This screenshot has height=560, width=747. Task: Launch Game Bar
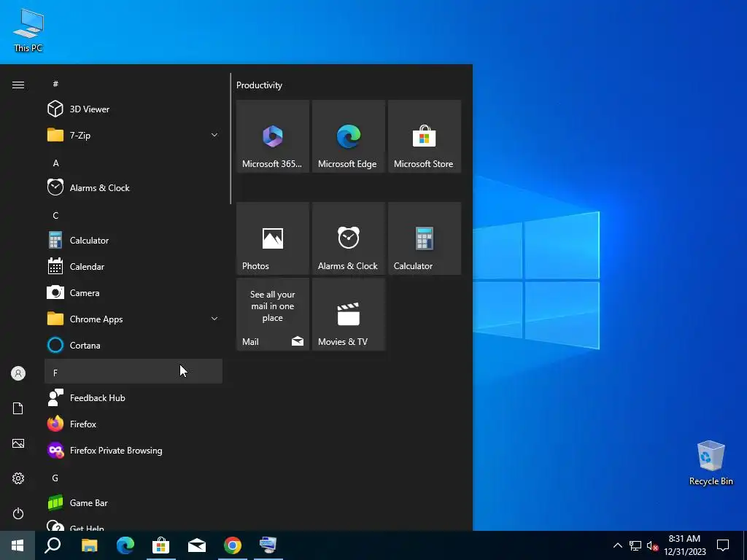click(133, 502)
